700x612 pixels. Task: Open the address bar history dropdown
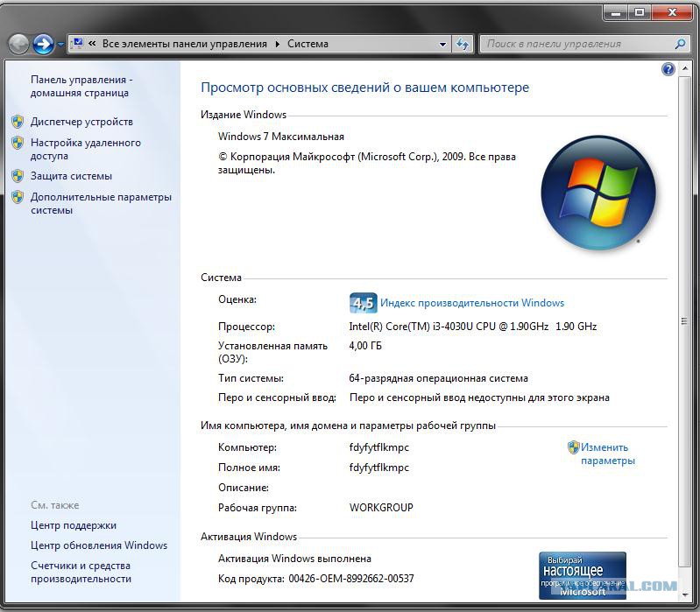(x=442, y=44)
